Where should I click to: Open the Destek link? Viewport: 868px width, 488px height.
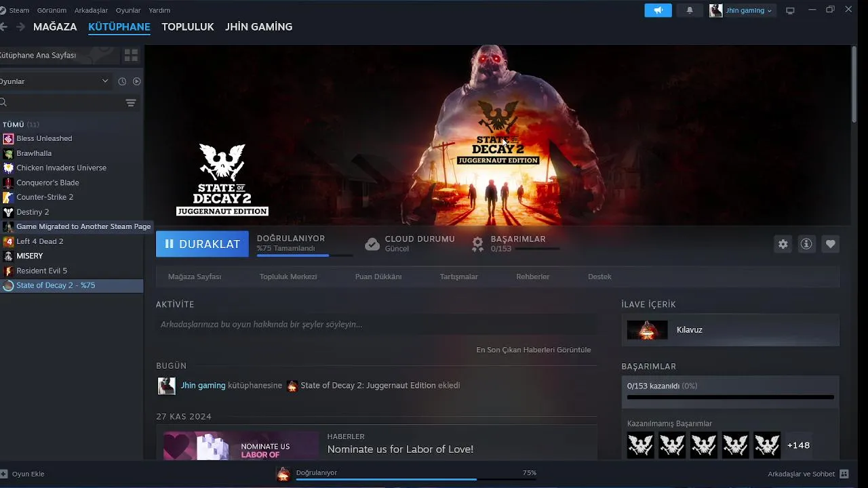click(599, 277)
